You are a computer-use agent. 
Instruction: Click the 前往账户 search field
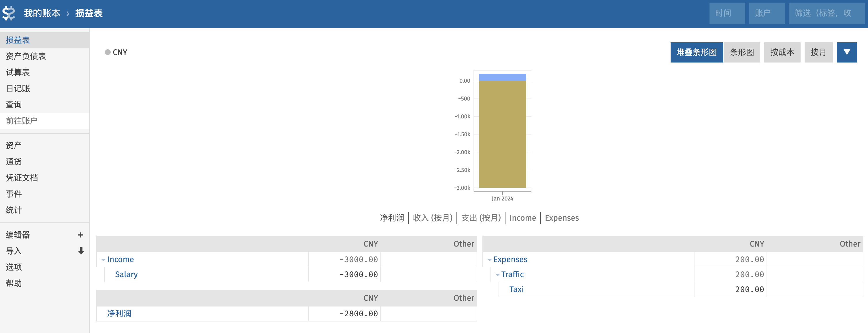click(x=44, y=121)
